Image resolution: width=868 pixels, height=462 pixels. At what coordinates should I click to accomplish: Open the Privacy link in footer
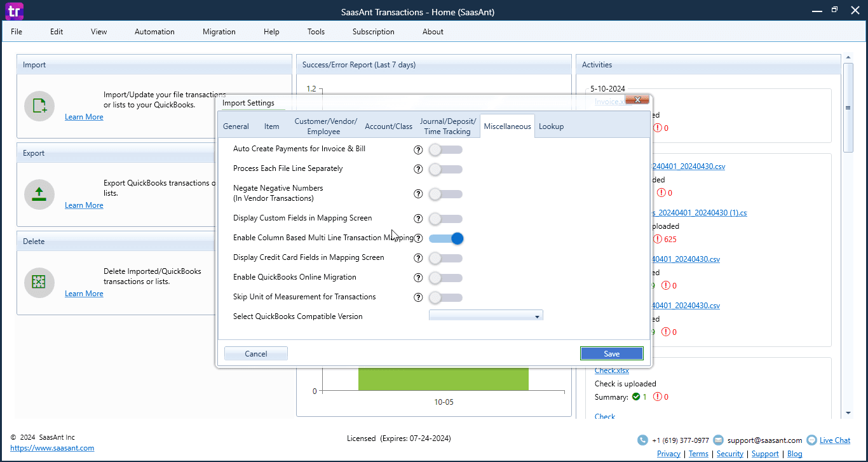668,454
